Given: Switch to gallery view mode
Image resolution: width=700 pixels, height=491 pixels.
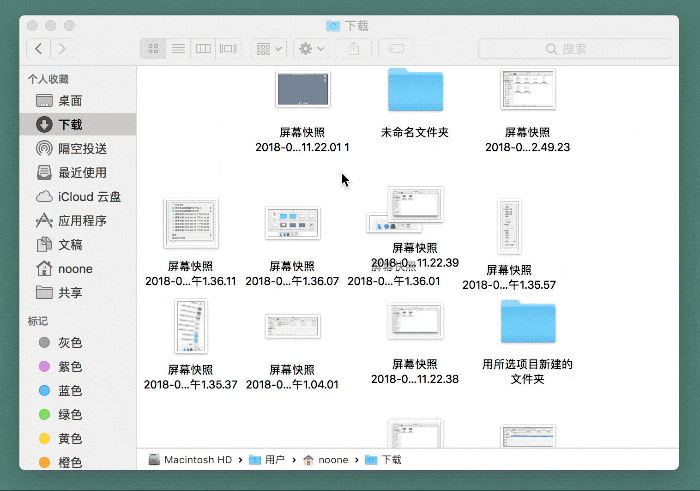Looking at the screenshot, I should click(x=229, y=48).
